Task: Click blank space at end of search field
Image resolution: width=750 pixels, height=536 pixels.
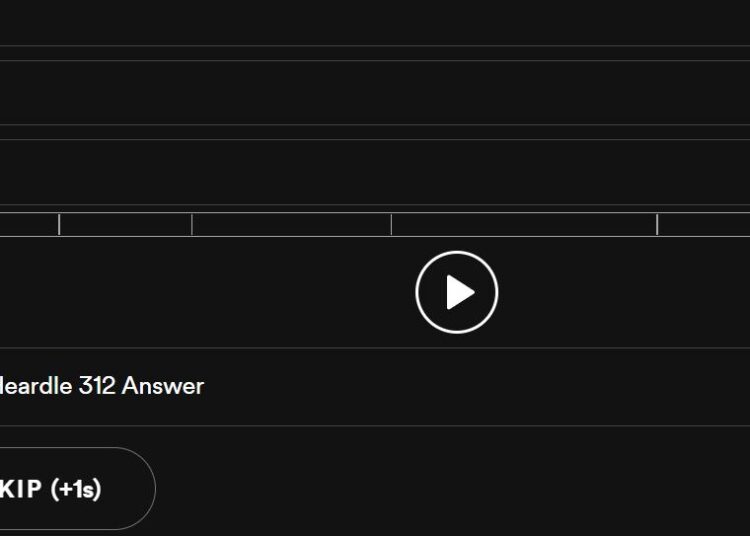Action: [x=478, y=386]
